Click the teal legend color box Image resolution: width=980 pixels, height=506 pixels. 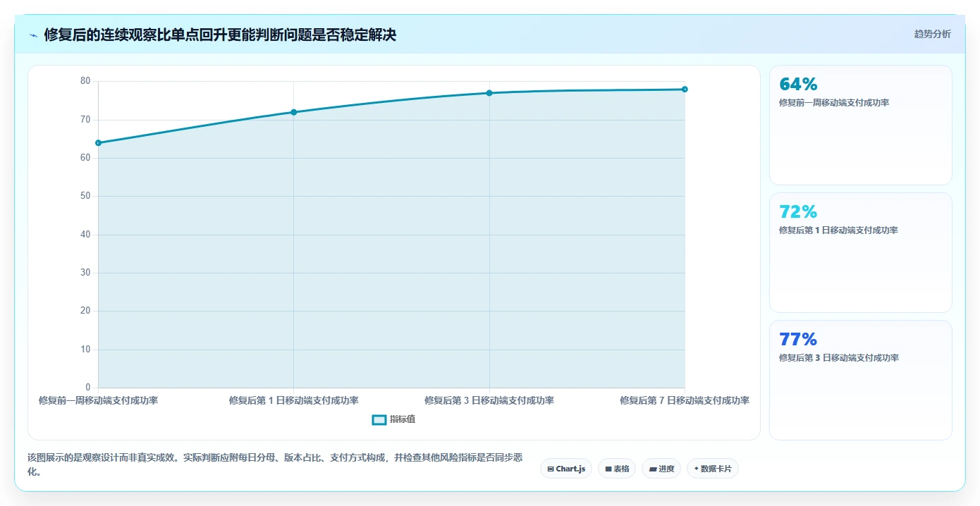(379, 419)
